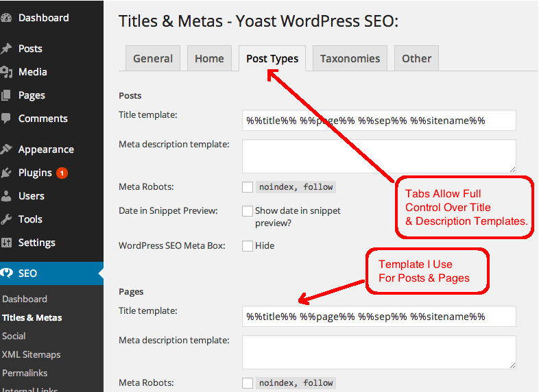
Task: Click the WordPress SEO Meta Box label
Action: coord(172,245)
